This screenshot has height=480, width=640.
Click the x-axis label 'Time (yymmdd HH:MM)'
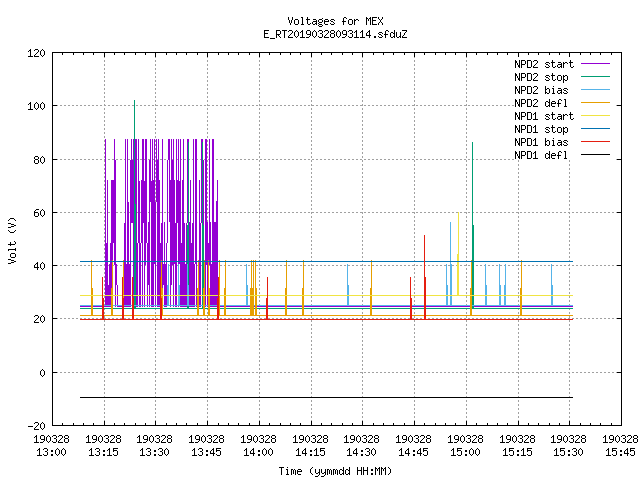tap(335, 471)
